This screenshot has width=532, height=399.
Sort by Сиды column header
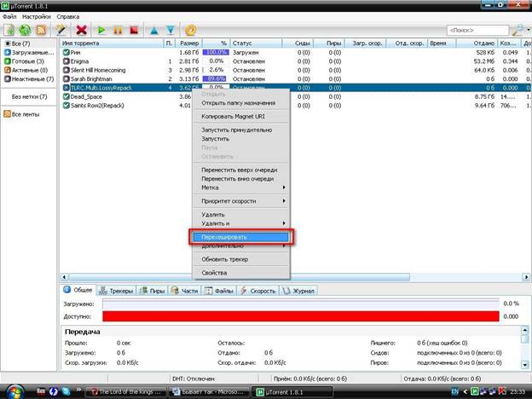click(298, 43)
